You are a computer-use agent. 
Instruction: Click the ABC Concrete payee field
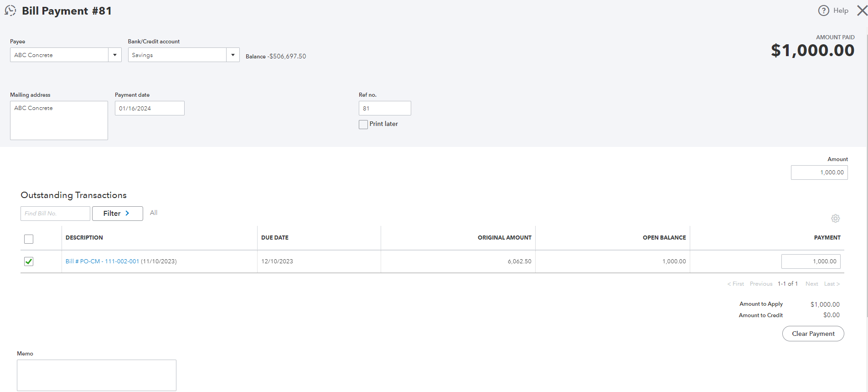[x=59, y=55]
